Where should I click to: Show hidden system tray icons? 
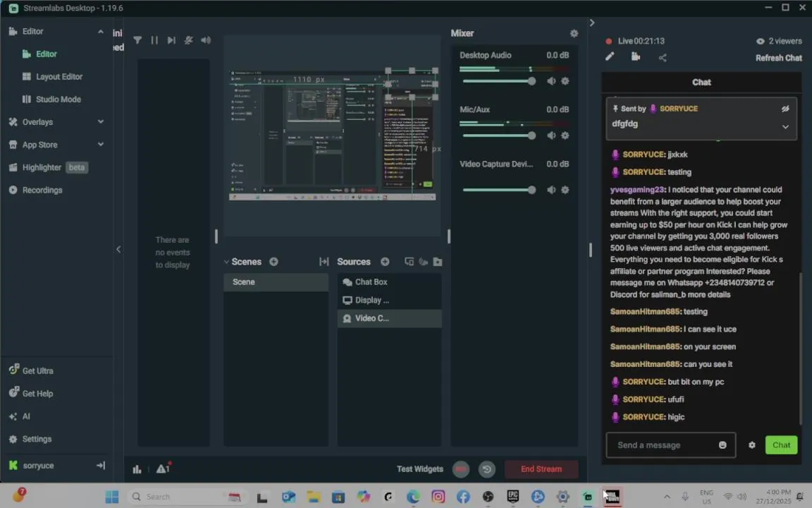[666, 497]
